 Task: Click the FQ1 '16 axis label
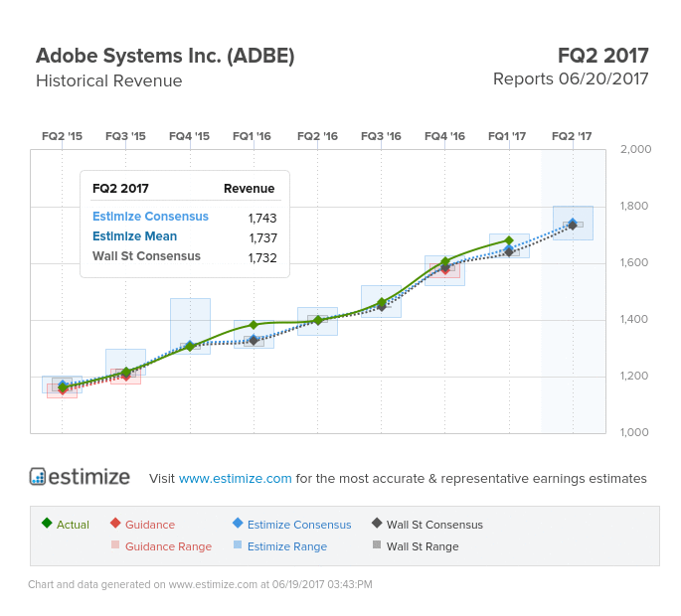pos(252,136)
